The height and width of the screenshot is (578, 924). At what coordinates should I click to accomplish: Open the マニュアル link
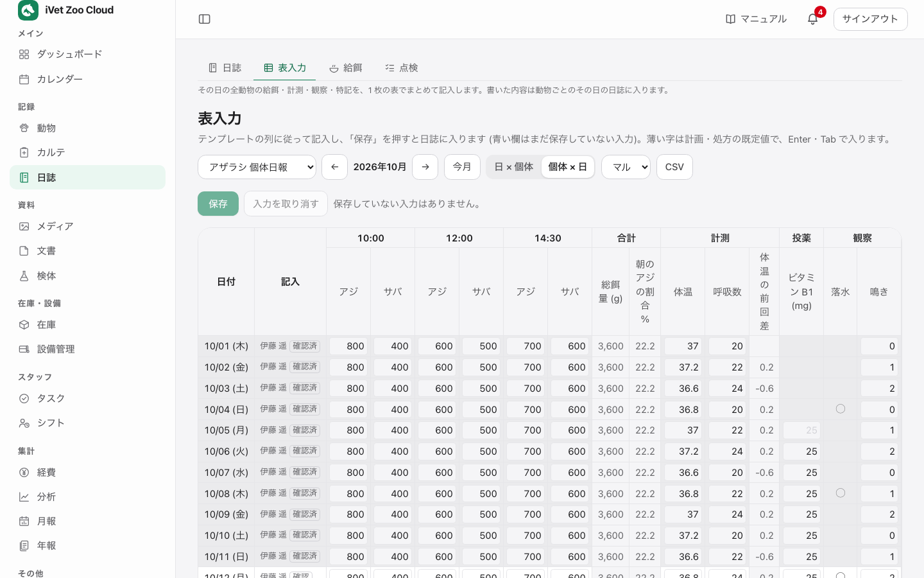point(756,19)
